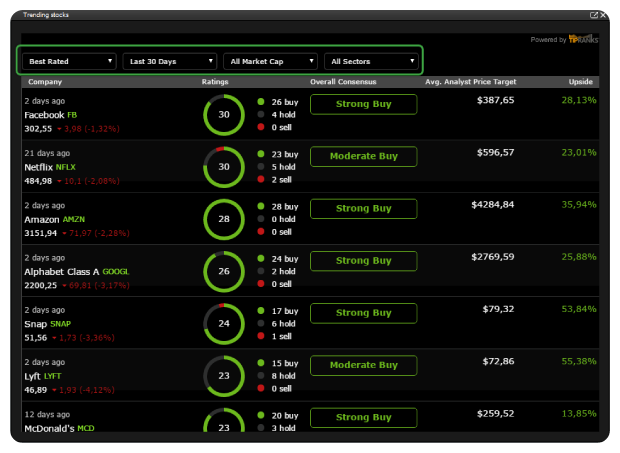This screenshot has width=620, height=453.
Task: Click Alphabet's Strong Buy button
Action: pyautogui.click(x=363, y=261)
